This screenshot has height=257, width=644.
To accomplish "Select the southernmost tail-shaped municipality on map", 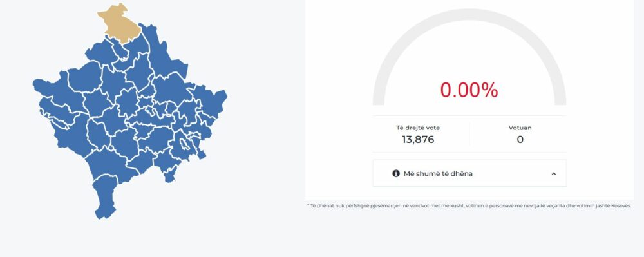I will [x=104, y=196].
